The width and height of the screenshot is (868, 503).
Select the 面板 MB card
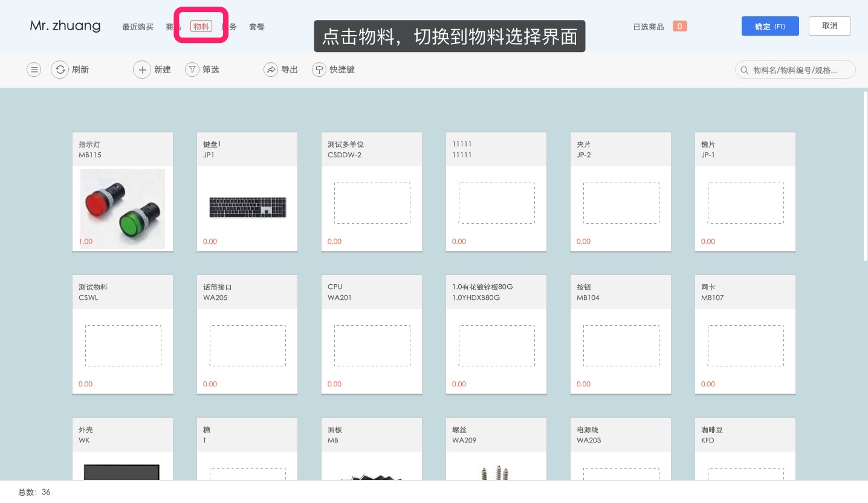point(372,449)
